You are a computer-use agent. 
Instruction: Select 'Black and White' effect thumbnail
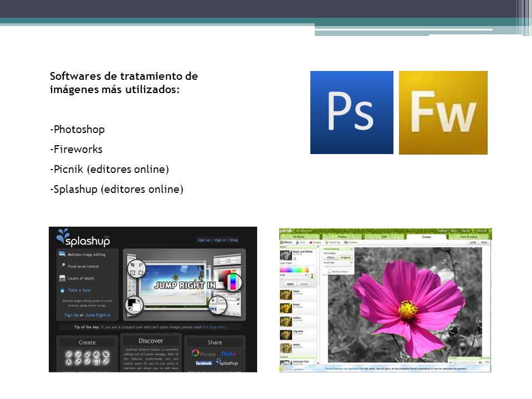pos(286,255)
